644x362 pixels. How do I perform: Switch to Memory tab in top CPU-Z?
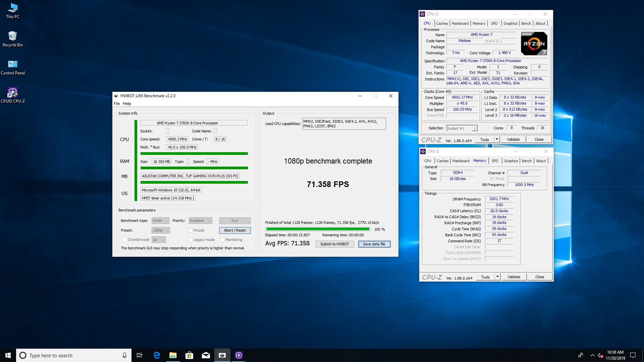click(479, 23)
